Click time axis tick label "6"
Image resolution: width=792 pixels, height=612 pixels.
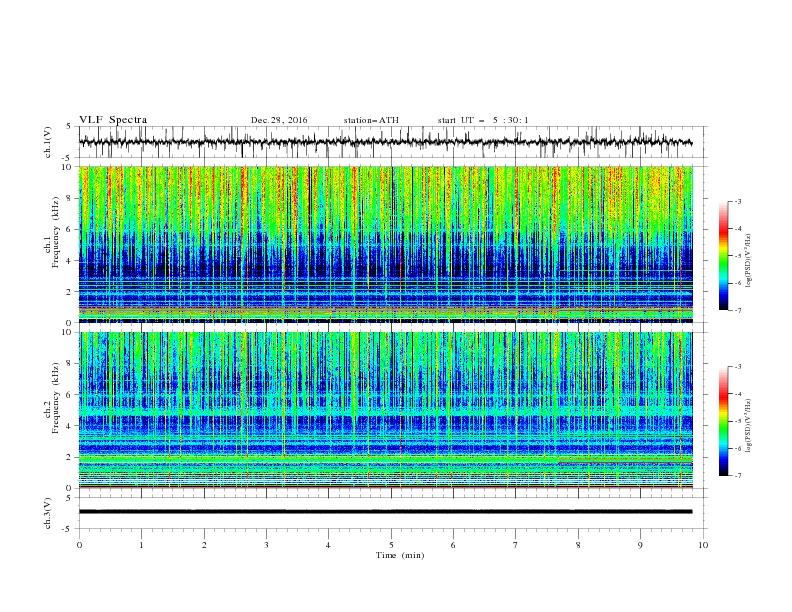(x=454, y=545)
